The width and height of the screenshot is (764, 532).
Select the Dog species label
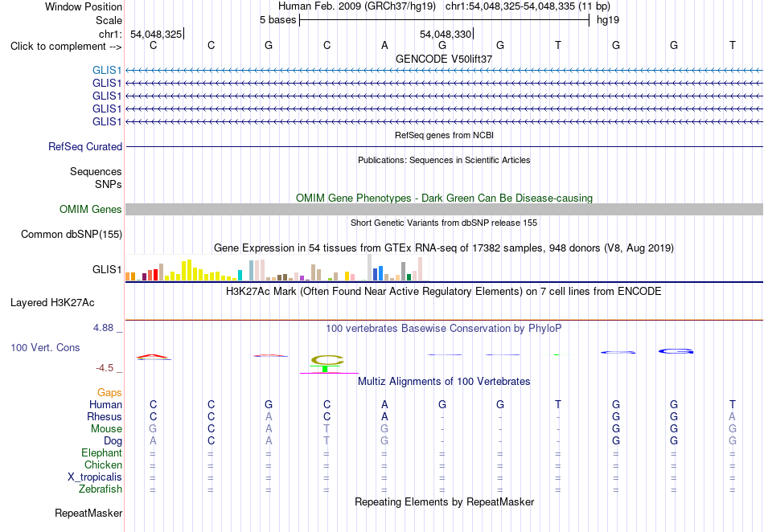click(113, 440)
